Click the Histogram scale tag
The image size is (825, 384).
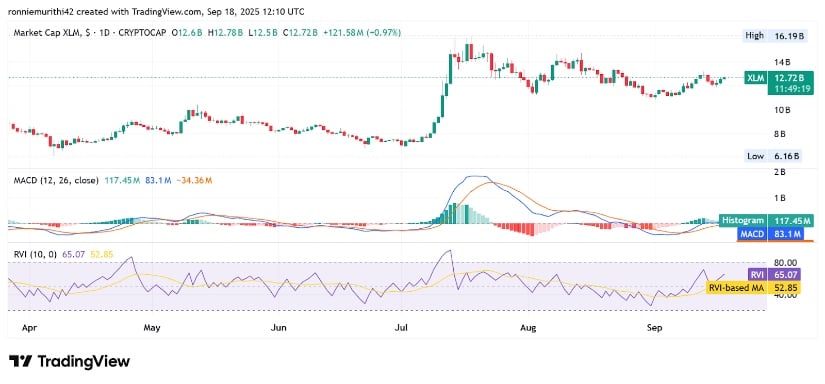coord(742,220)
